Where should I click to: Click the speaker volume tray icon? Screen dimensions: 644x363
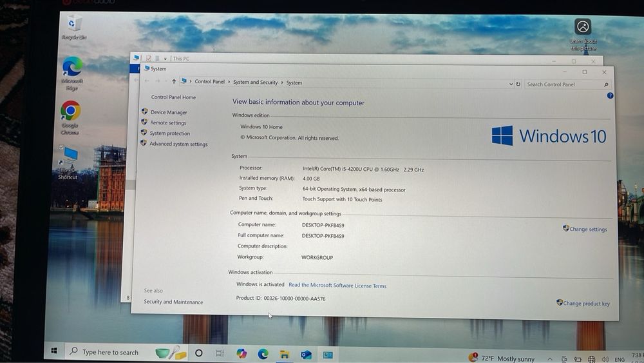point(605,359)
